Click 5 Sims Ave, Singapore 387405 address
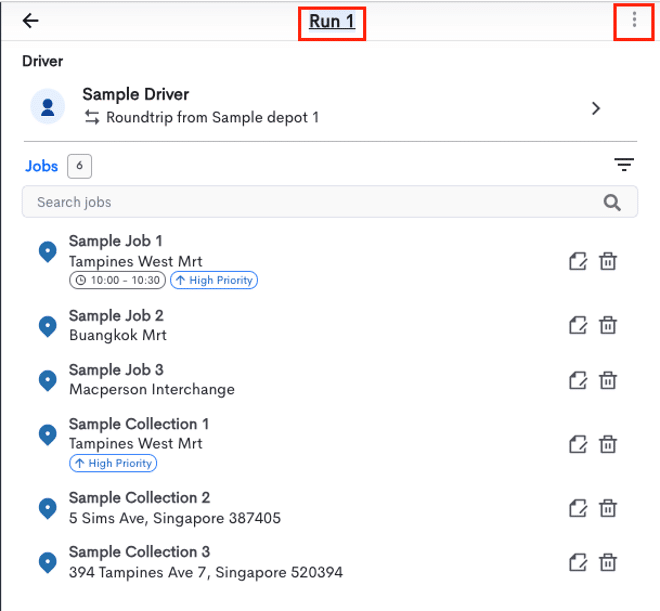Screen dimensions: 660x611 pos(175,518)
